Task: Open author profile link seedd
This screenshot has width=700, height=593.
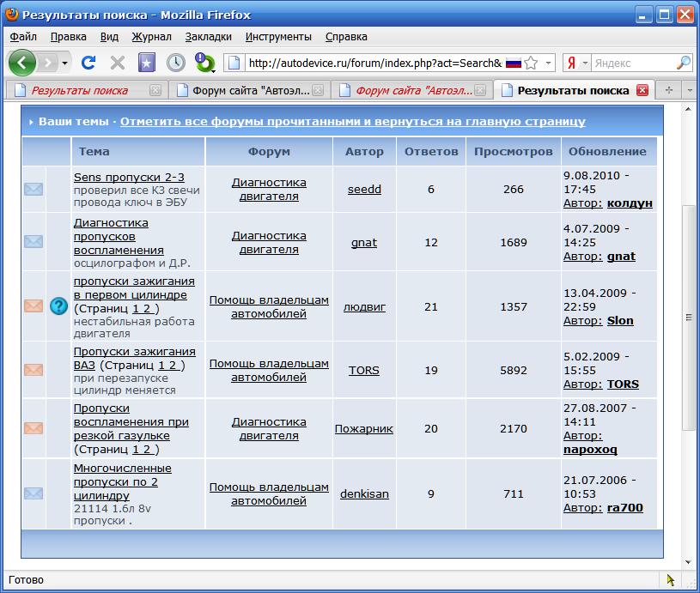Action: coord(364,189)
